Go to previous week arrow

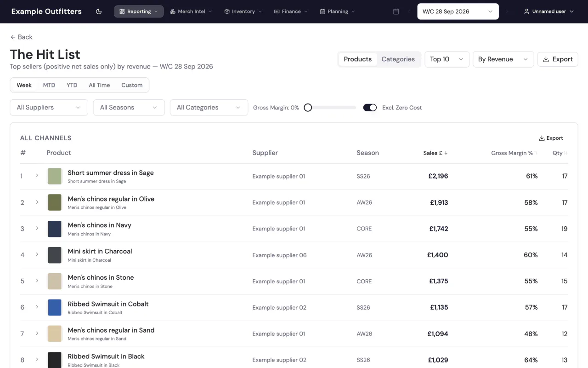pyautogui.click(x=409, y=11)
